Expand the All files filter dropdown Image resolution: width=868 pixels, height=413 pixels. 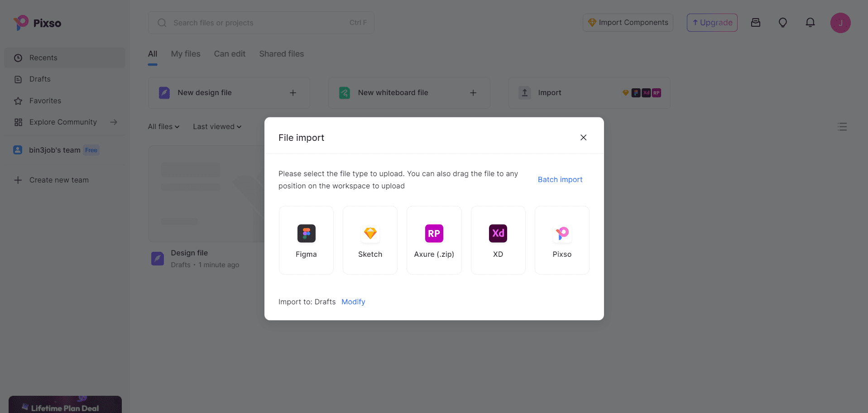pyautogui.click(x=163, y=127)
